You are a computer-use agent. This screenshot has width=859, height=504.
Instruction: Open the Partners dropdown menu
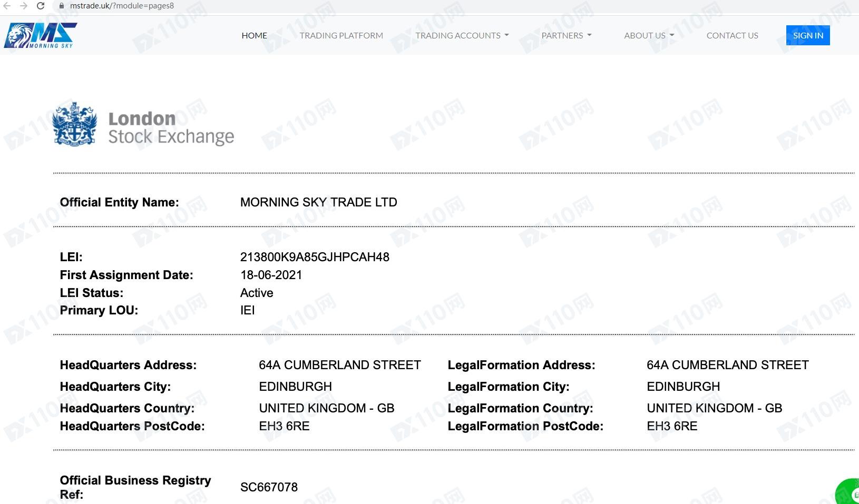pos(566,35)
